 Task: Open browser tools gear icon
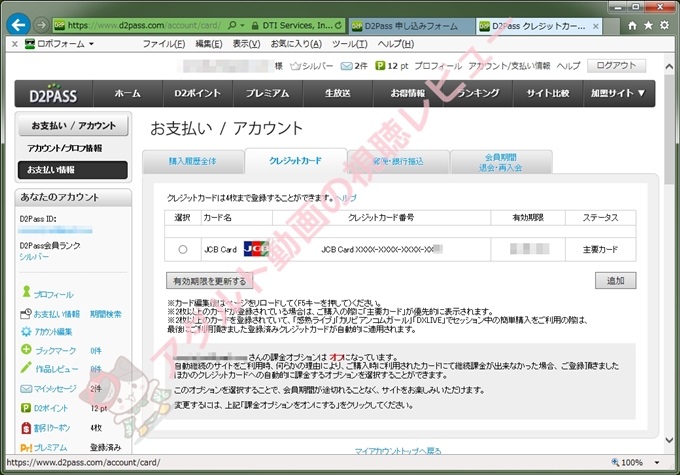664,25
